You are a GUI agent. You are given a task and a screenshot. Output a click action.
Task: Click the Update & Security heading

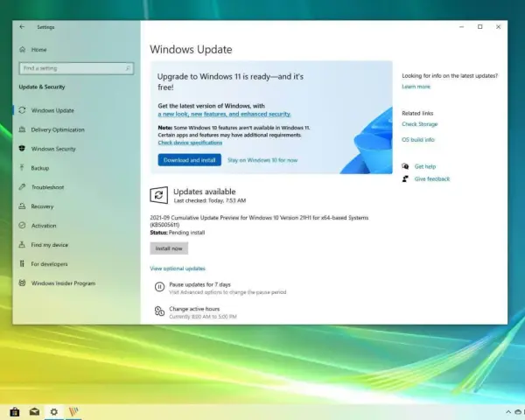click(42, 87)
